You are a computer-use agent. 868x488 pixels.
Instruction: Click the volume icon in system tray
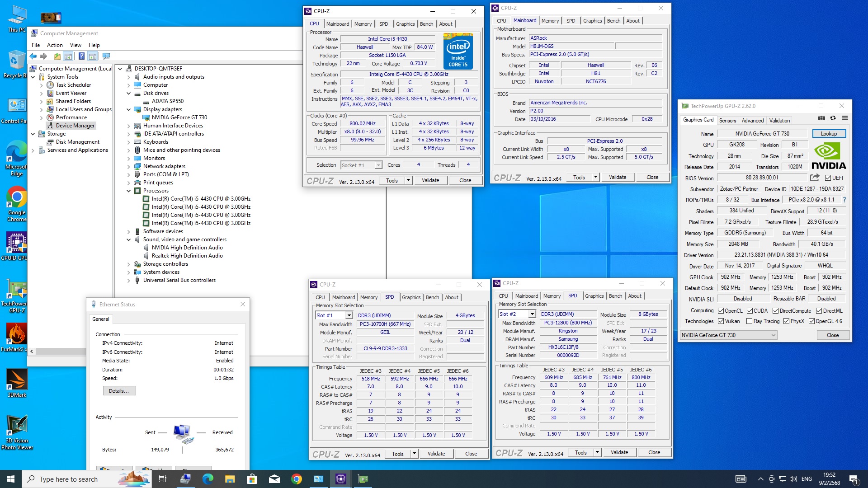tap(793, 479)
